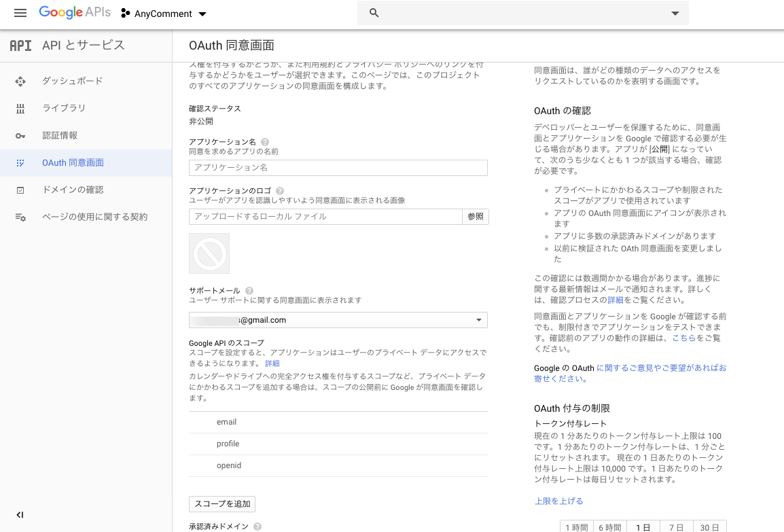
Task: Click the library icon in sidebar
Action: coord(20,109)
